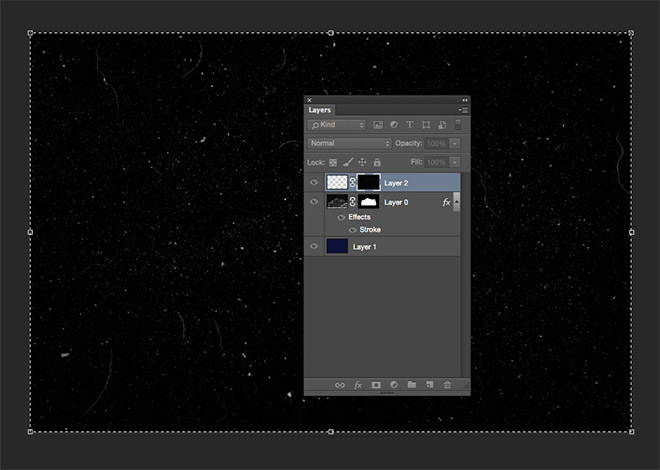Click the Delete layer trash icon

[x=447, y=384]
